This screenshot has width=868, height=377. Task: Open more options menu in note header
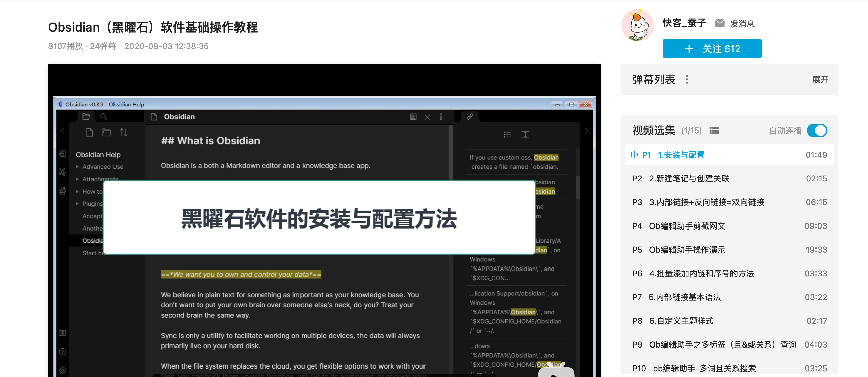441,117
